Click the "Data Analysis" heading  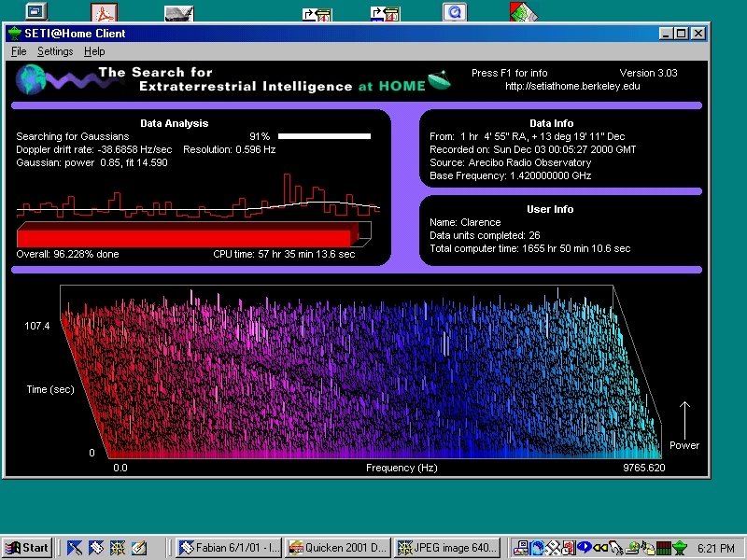click(175, 123)
